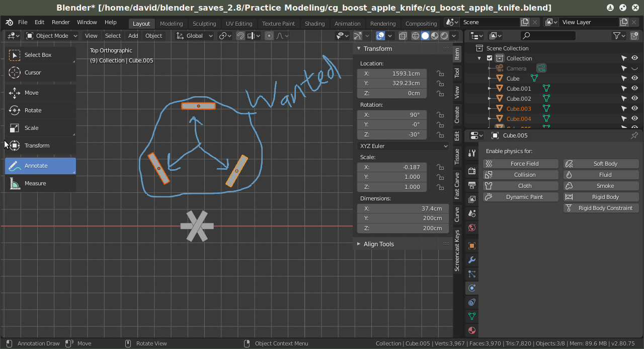
Task: Enable Cloth physics for Cube.005
Action: [x=520, y=185]
